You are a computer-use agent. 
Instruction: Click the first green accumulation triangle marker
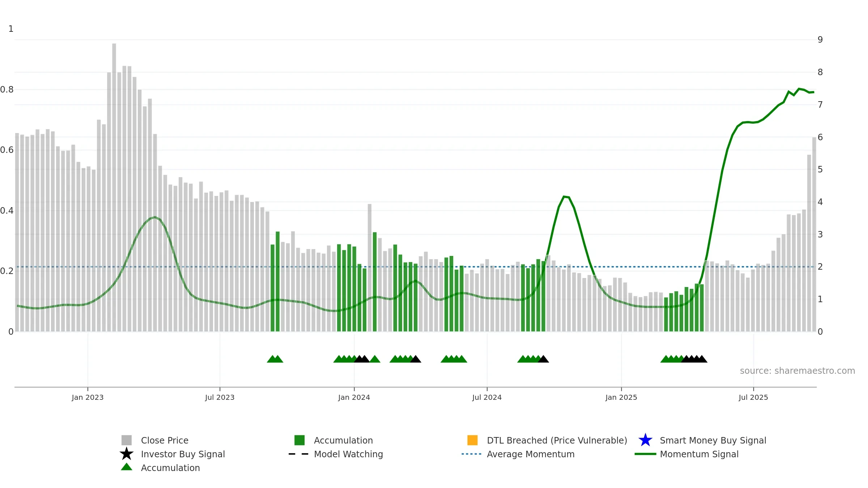point(272,359)
